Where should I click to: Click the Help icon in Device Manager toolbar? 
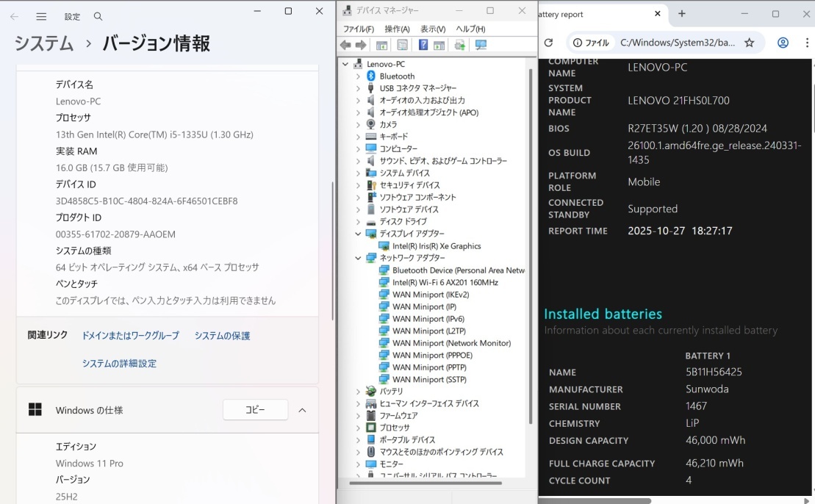424,45
